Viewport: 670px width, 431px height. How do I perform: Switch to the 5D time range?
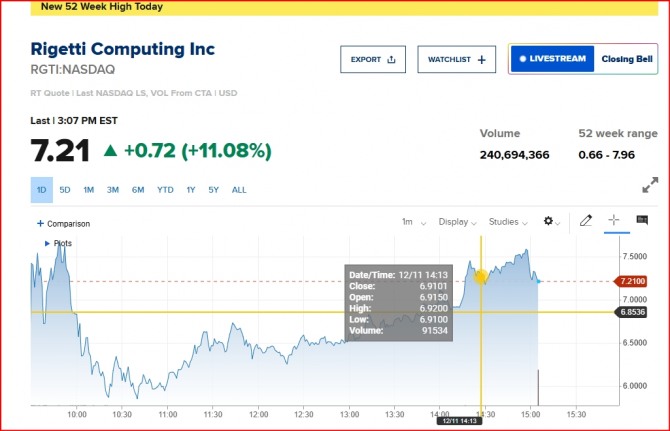coord(65,190)
